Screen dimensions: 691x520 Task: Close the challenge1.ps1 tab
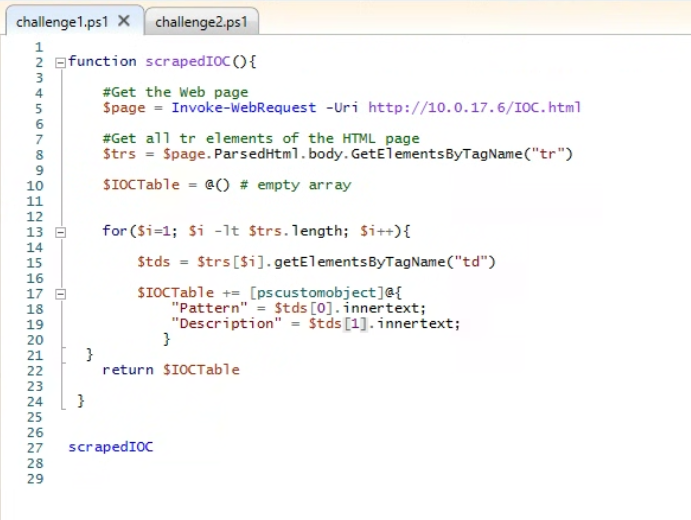click(124, 21)
